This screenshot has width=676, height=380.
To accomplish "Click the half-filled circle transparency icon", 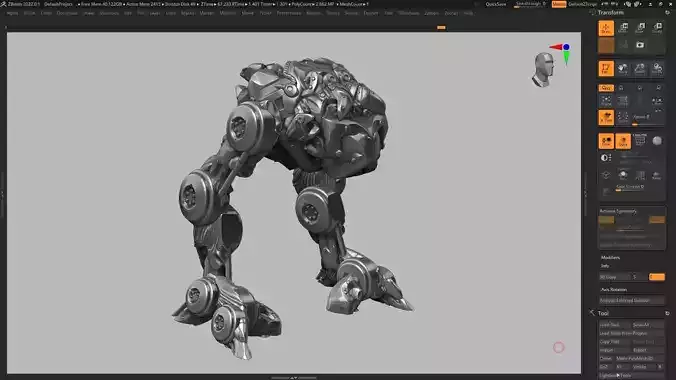I will (x=606, y=158).
